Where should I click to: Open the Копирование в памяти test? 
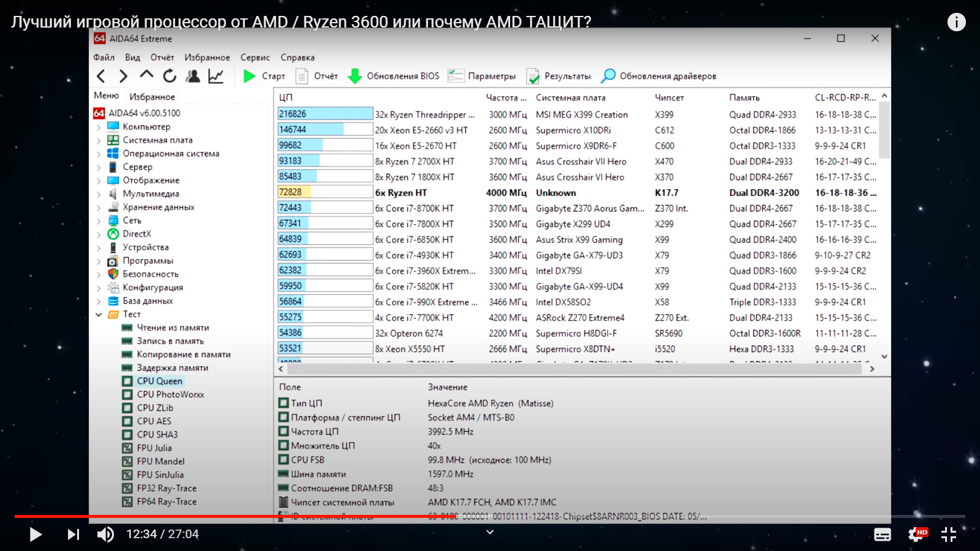(x=176, y=354)
